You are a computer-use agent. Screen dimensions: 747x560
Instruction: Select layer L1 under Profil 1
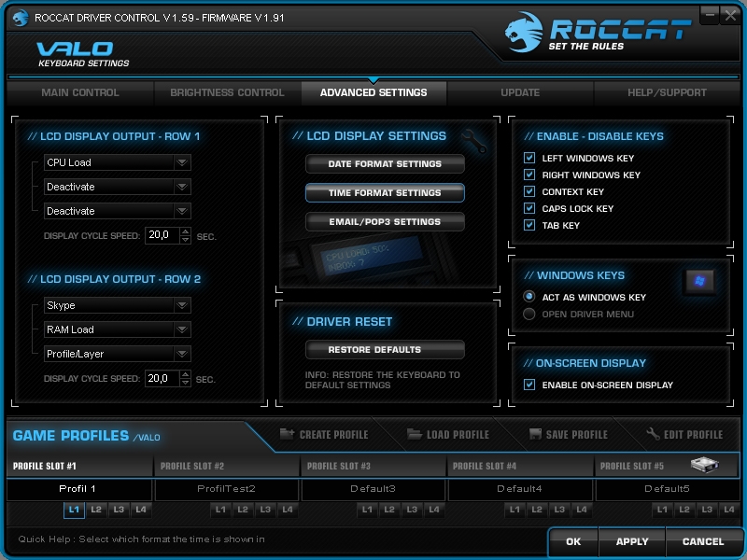74,510
